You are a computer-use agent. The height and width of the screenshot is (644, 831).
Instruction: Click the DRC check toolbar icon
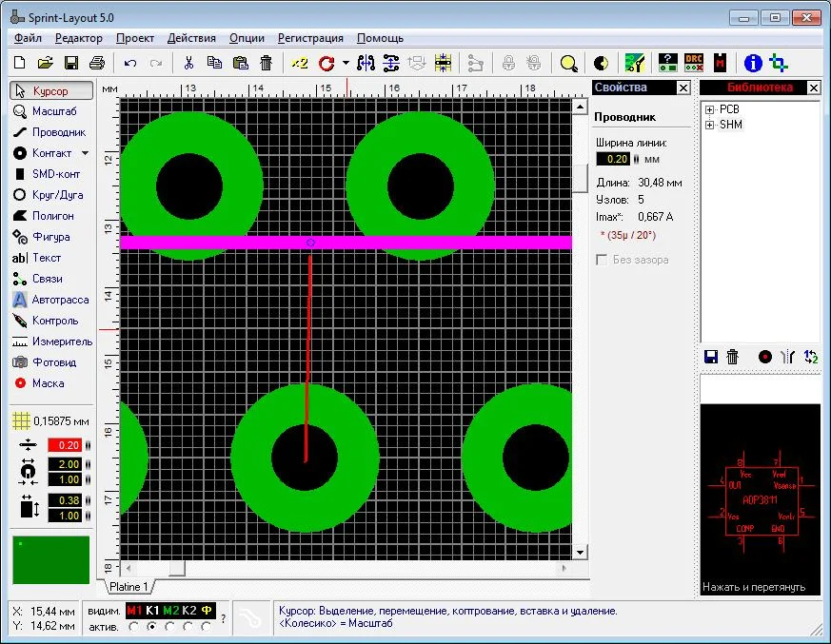click(695, 63)
